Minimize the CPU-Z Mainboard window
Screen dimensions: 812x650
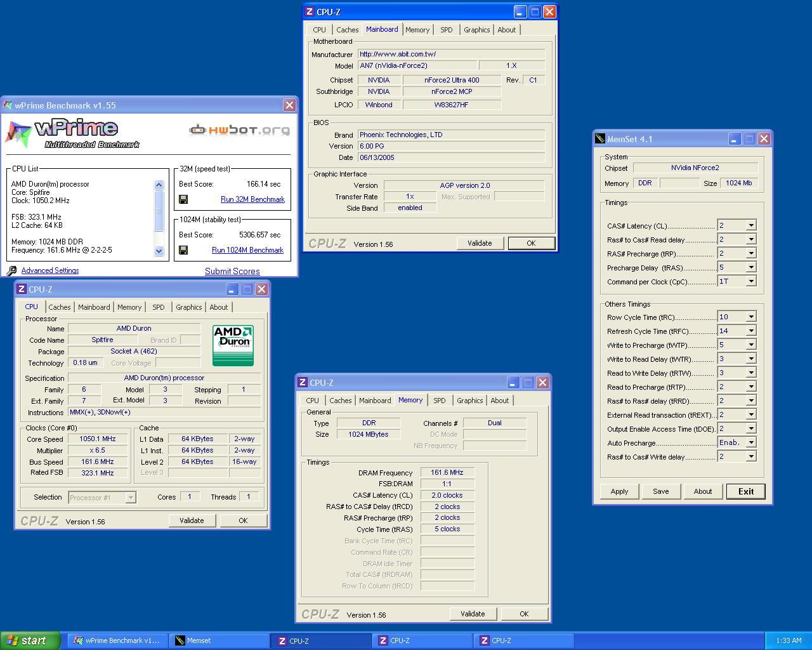[x=520, y=11]
